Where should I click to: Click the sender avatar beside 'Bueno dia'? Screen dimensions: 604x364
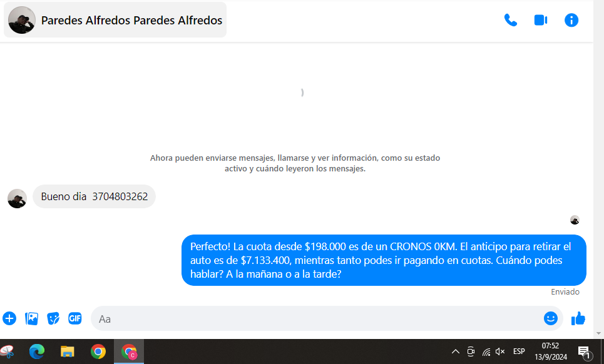point(17,198)
